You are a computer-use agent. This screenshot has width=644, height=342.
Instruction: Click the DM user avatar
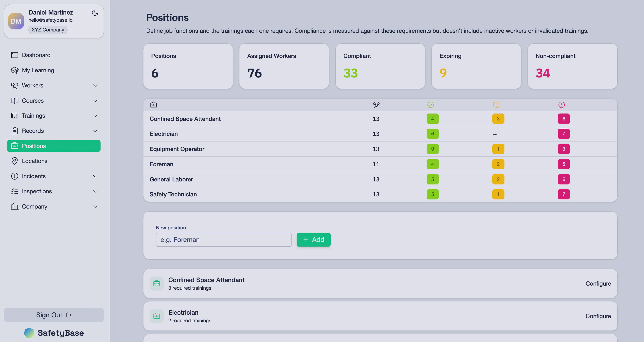coord(16,21)
